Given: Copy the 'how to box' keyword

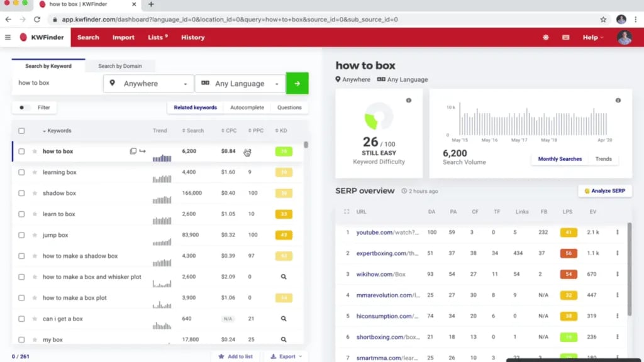Looking at the screenshot, I should 133,151.
